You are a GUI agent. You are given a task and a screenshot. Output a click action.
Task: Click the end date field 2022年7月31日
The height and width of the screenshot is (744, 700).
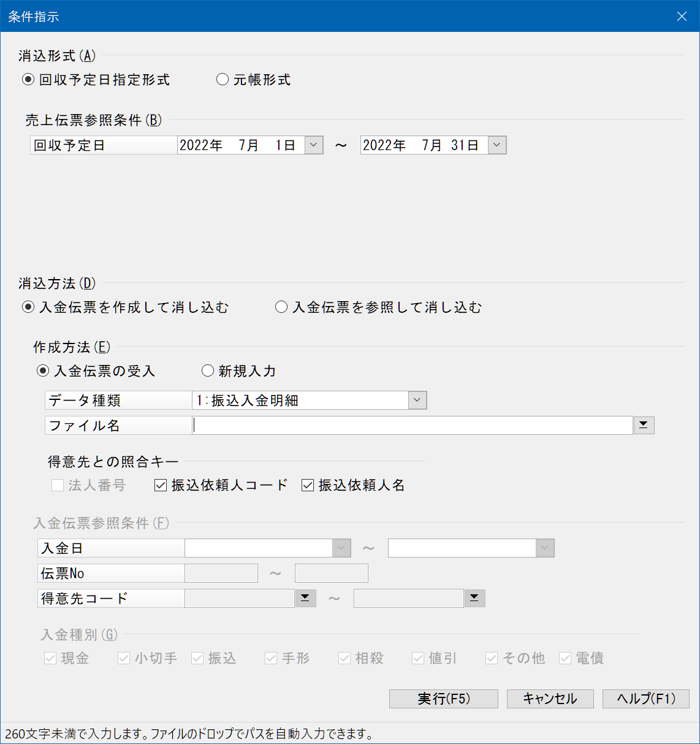[x=424, y=145]
